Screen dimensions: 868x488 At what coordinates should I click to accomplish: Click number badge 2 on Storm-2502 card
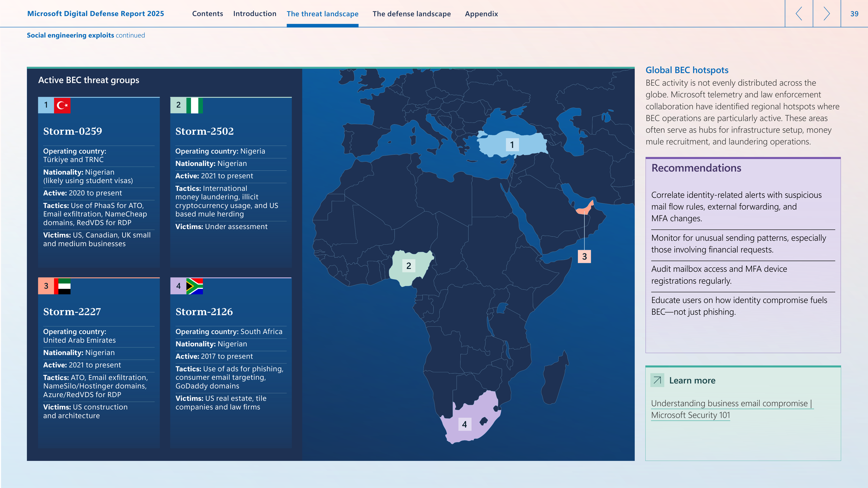(178, 105)
